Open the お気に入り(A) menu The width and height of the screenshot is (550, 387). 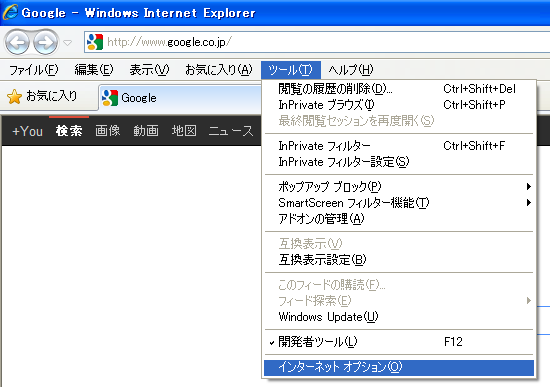point(219,70)
